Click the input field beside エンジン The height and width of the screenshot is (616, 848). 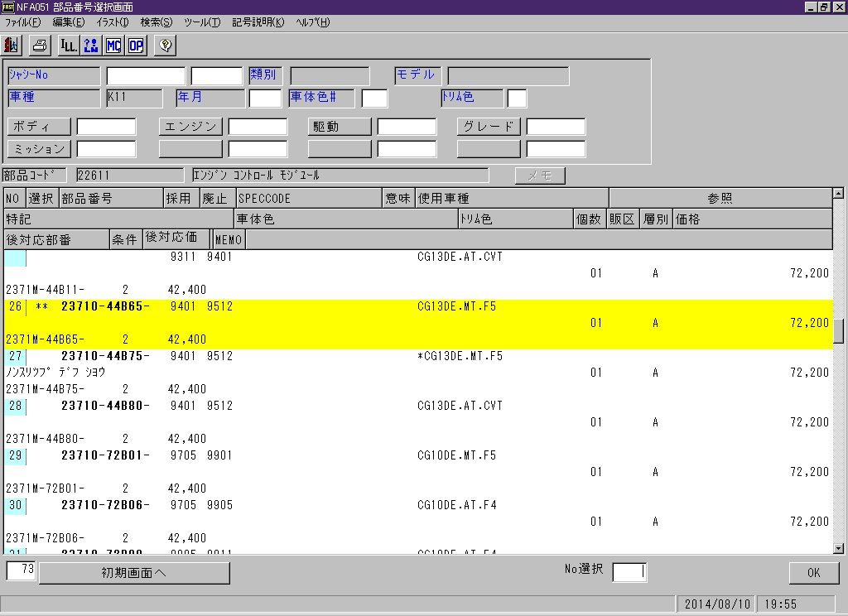pyautogui.click(x=258, y=127)
